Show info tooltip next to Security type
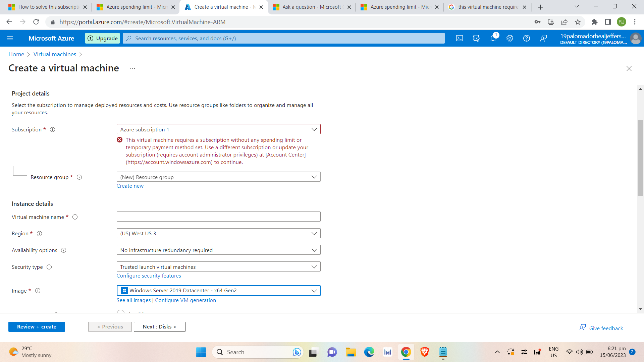This screenshot has width=644, height=362. tap(49, 267)
